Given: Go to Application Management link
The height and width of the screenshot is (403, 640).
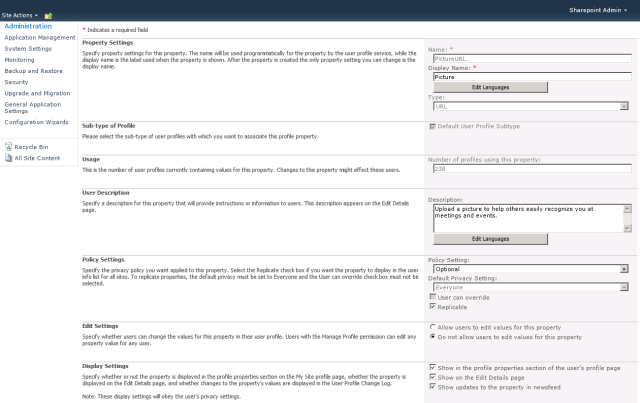Looking at the screenshot, I should click(x=40, y=37).
